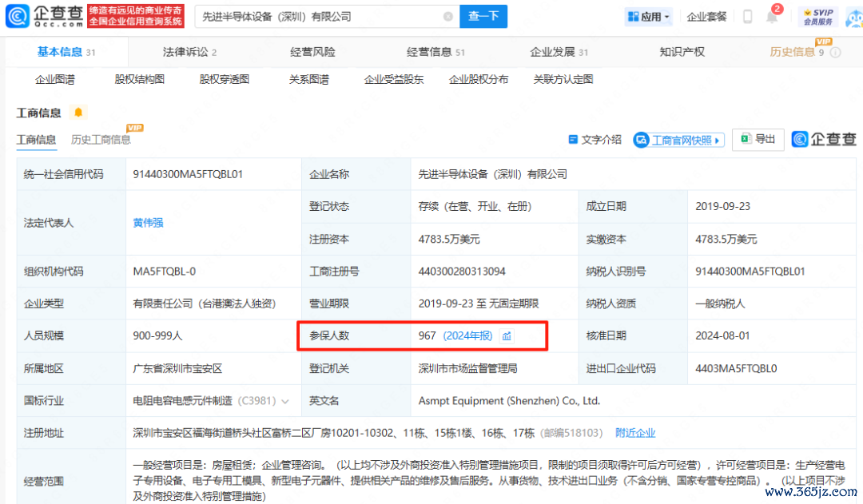Click 纳税人资质 value 一般纳税人
The image size is (863, 504).
(720, 304)
